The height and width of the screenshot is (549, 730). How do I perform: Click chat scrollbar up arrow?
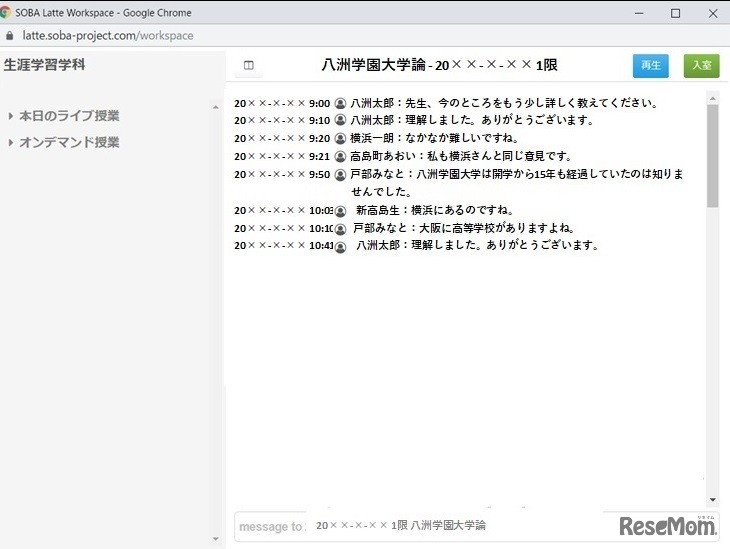coord(712,98)
